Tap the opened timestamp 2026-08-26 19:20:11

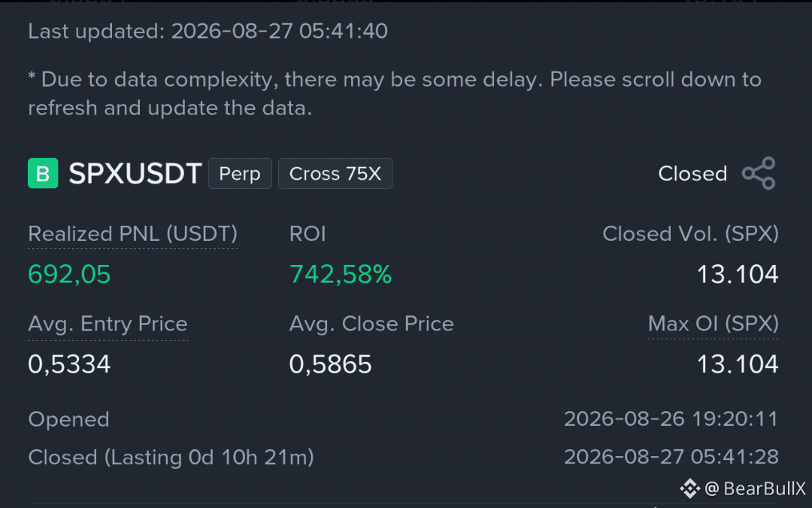pyautogui.click(x=671, y=419)
